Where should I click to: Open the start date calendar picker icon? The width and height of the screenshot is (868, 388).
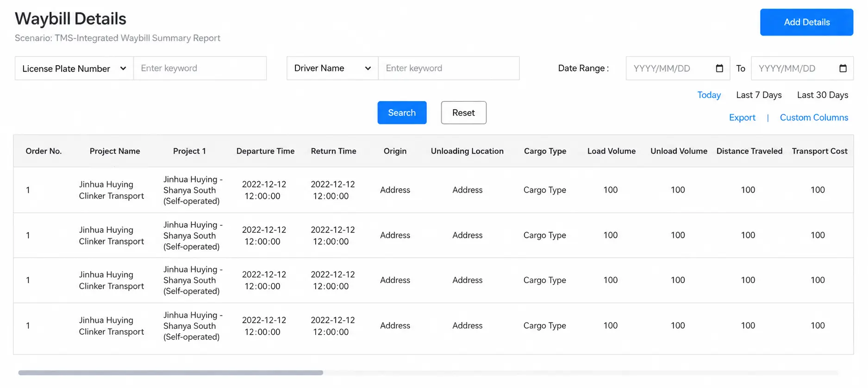(719, 68)
